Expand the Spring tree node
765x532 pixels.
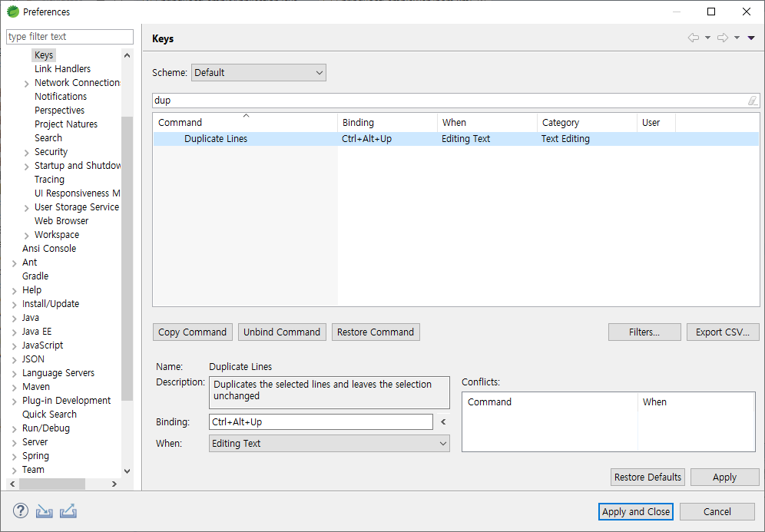click(14, 457)
